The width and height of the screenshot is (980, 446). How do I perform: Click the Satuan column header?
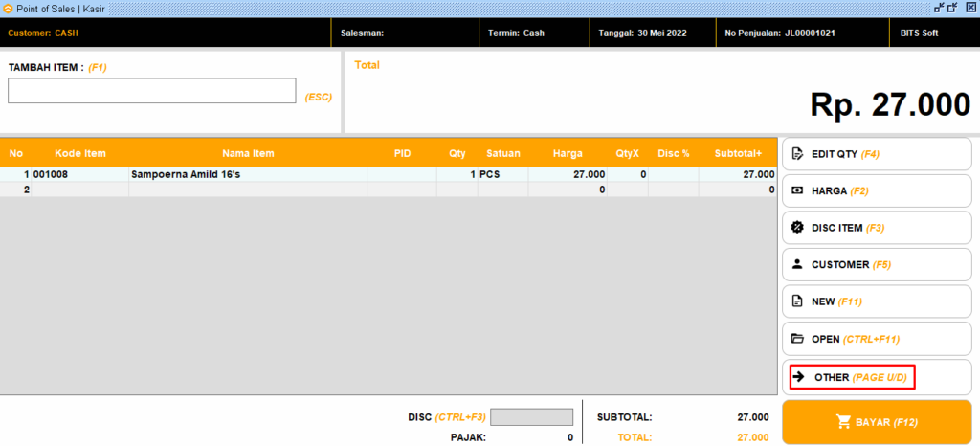[x=503, y=153]
